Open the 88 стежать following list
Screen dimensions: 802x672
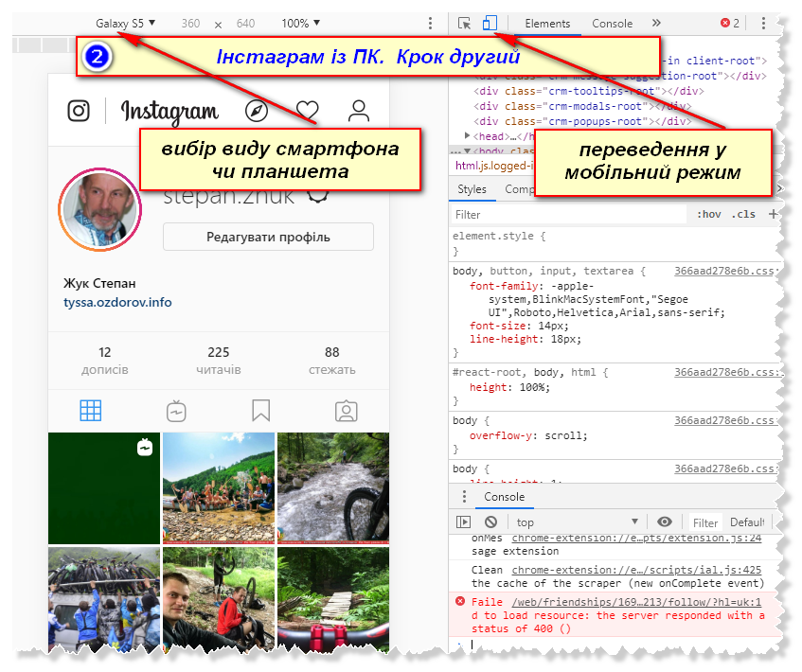332,361
